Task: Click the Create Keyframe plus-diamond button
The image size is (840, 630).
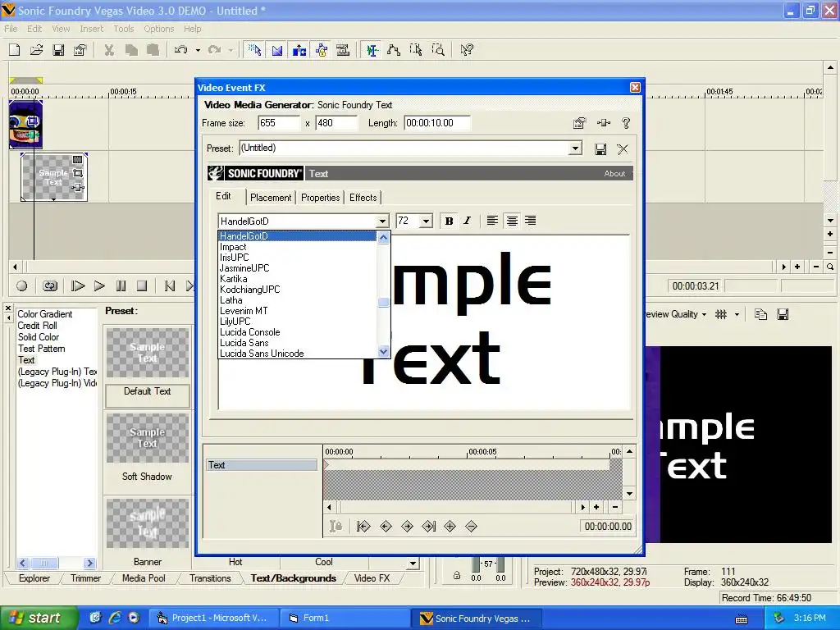Action: (x=450, y=527)
